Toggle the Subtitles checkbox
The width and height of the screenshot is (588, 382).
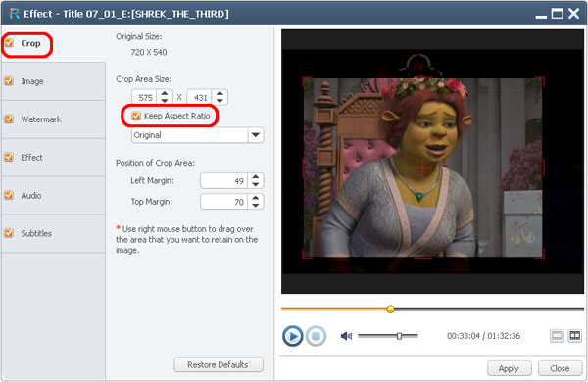pyautogui.click(x=9, y=233)
